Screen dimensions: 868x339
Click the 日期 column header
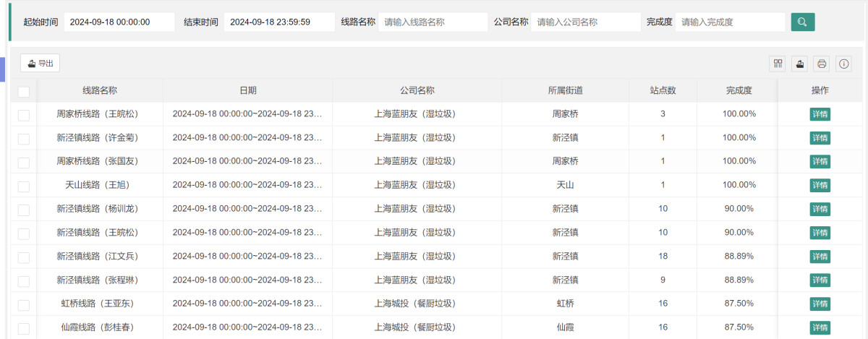(x=248, y=90)
